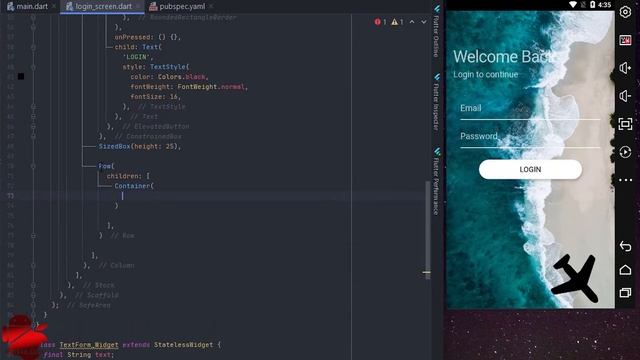Click the Container( line in code
Viewport: 640px width, 360px height.
click(x=134, y=186)
